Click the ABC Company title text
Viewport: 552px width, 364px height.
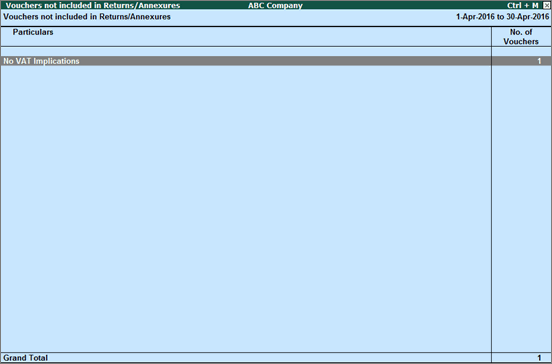[x=275, y=5]
